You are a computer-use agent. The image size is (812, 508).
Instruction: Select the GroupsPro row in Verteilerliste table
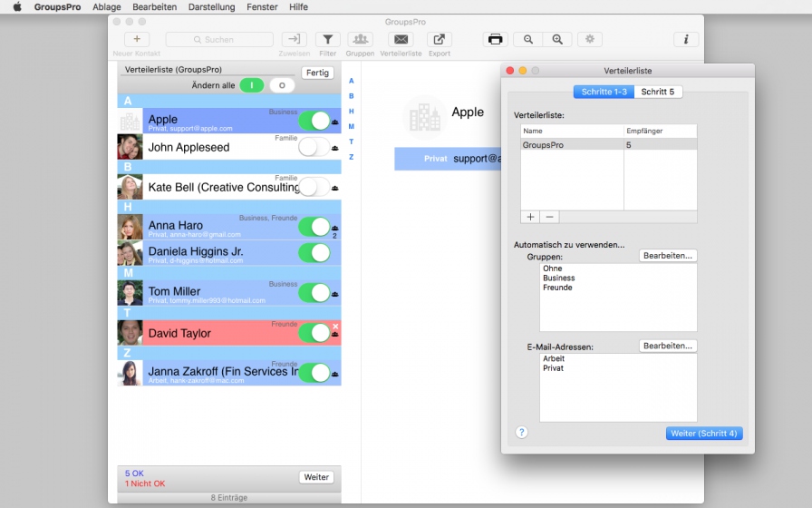608,144
